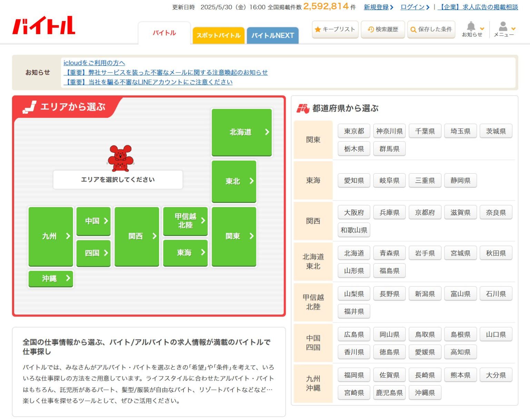Switch to the スポットバイトル tab
Viewport: 530px width, 420px height.
[x=218, y=35]
